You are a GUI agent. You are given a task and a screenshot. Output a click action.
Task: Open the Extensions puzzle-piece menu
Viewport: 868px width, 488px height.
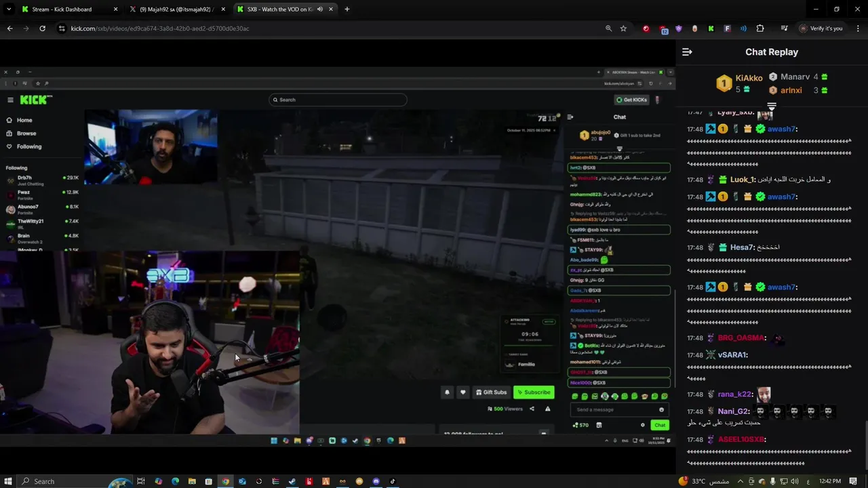tap(759, 28)
